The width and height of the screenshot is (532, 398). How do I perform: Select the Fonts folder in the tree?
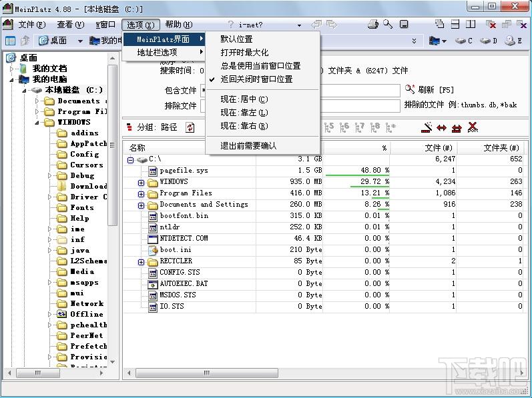click(x=81, y=207)
